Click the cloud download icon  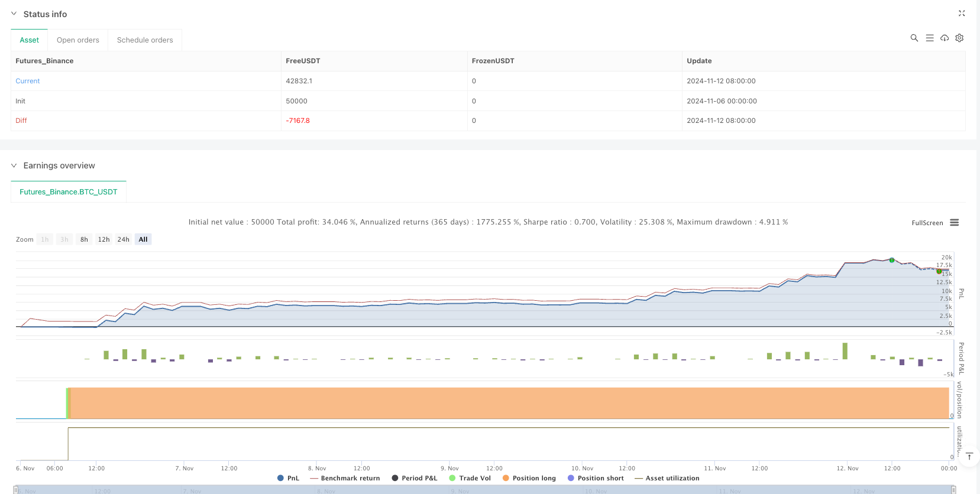(x=945, y=38)
